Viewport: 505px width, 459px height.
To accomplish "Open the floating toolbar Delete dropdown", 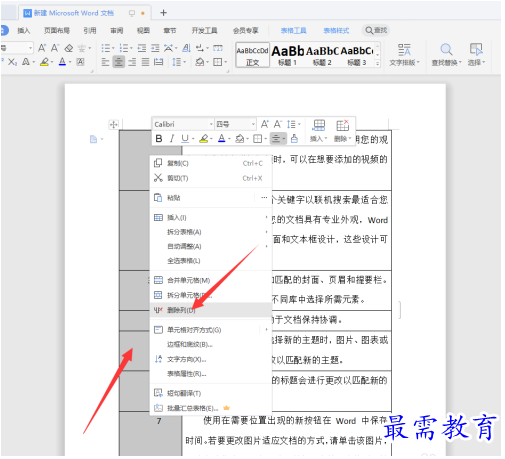I will (x=343, y=131).
